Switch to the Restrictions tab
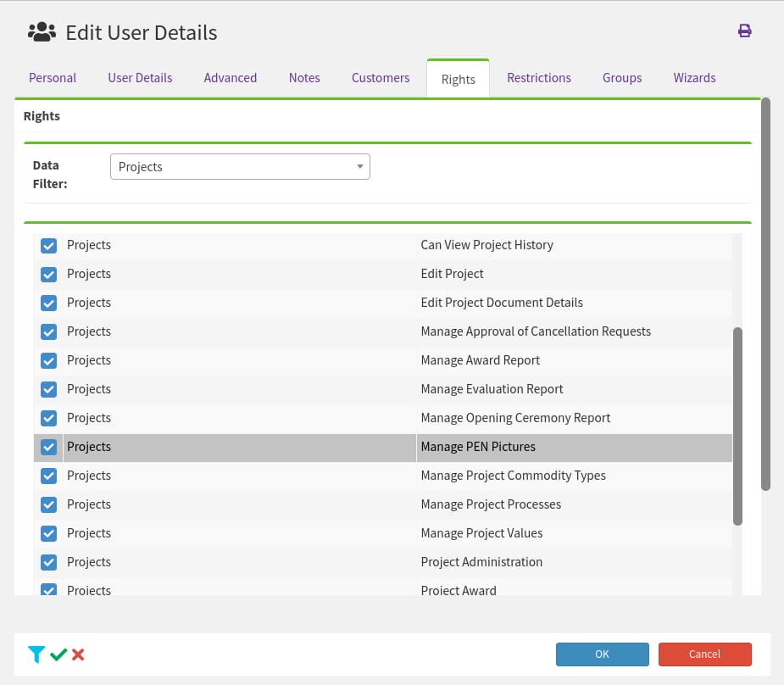784x685 pixels. [538, 78]
